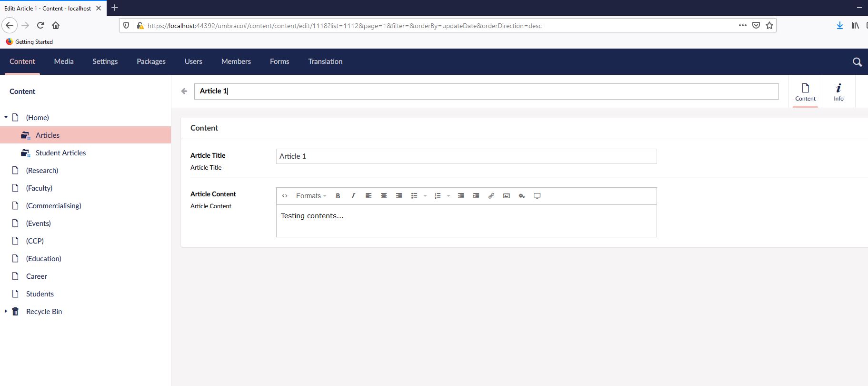This screenshot has width=868, height=386.
Task: Expand bullet list style dropdown arrow
Action: (x=425, y=196)
